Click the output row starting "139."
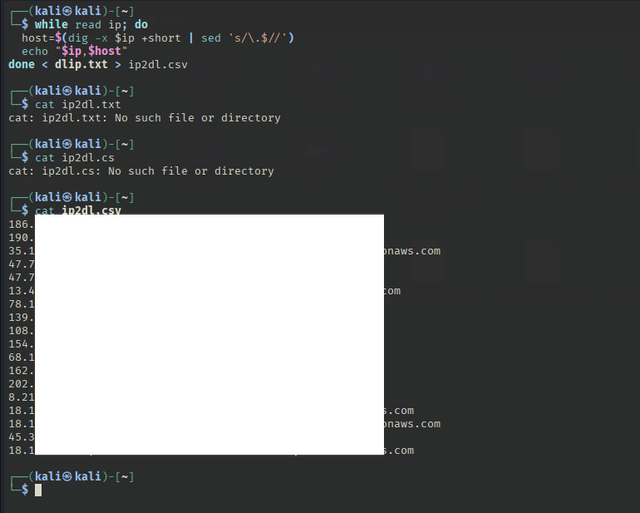The image size is (640, 513). [22, 318]
